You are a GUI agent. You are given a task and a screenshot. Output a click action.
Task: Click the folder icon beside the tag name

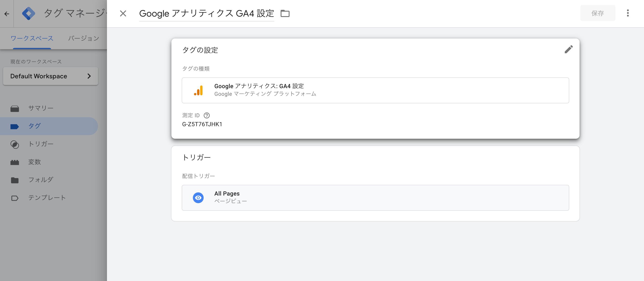[285, 13]
